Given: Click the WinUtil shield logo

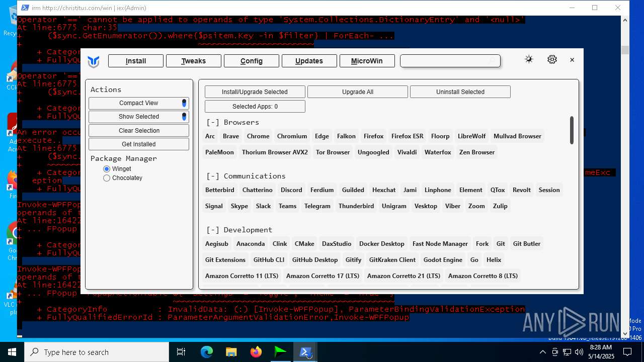Looking at the screenshot, I should tap(94, 61).
